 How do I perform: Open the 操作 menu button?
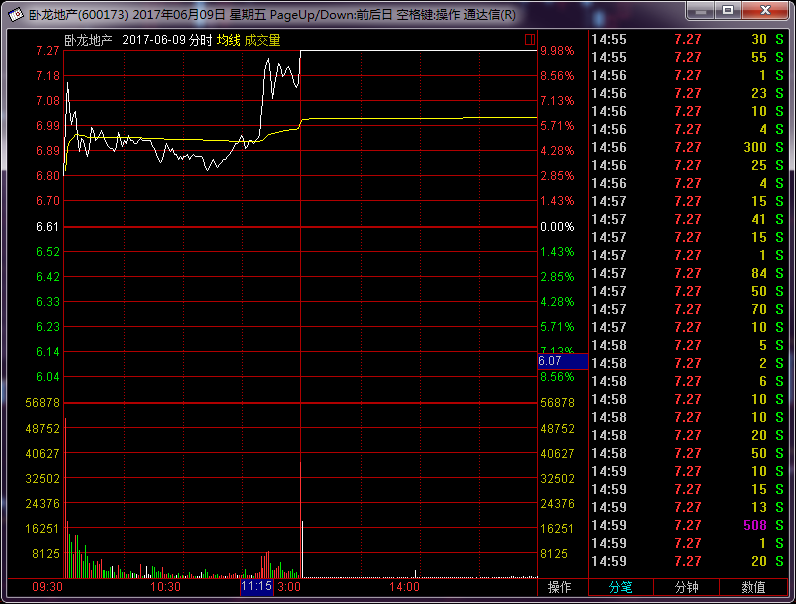point(559,587)
